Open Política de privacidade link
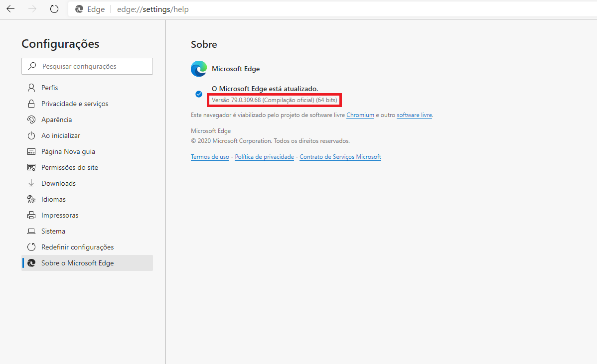597x364 pixels. click(x=264, y=157)
